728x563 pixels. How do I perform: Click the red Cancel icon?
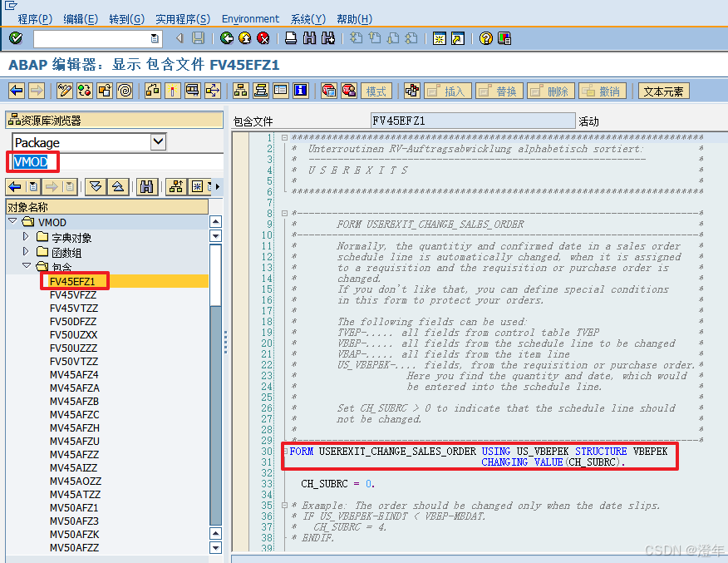tap(263, 37)
